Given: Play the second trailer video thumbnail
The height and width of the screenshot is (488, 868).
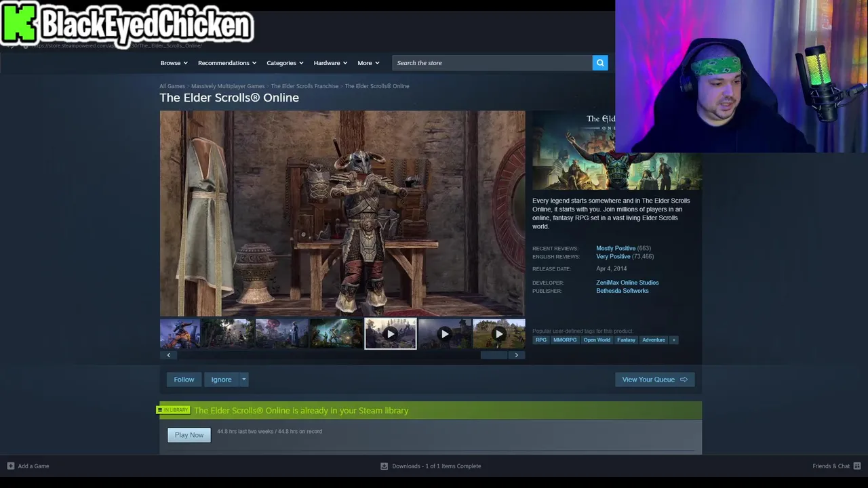Looking at the screenshot, I should pos(444,334).
